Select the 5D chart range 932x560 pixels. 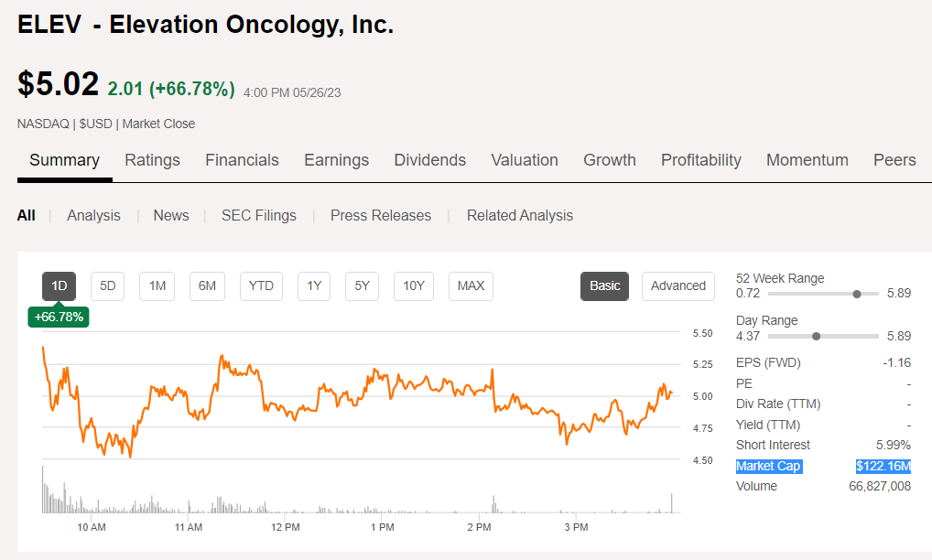pyautogui.click(x=108, y=285)
